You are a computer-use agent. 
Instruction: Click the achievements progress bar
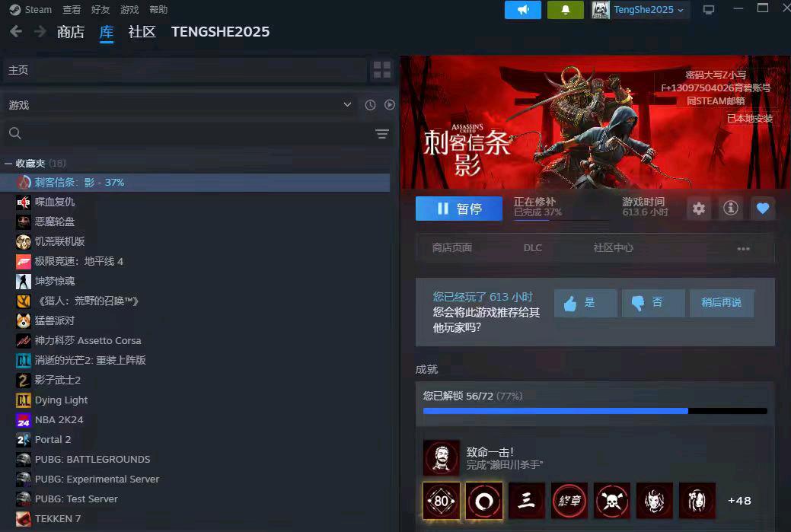tap(595, 411)
